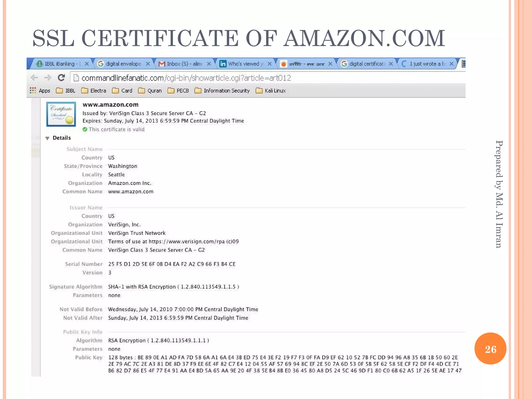Click the RSA Encryption algorithm value

pos(158,341)
